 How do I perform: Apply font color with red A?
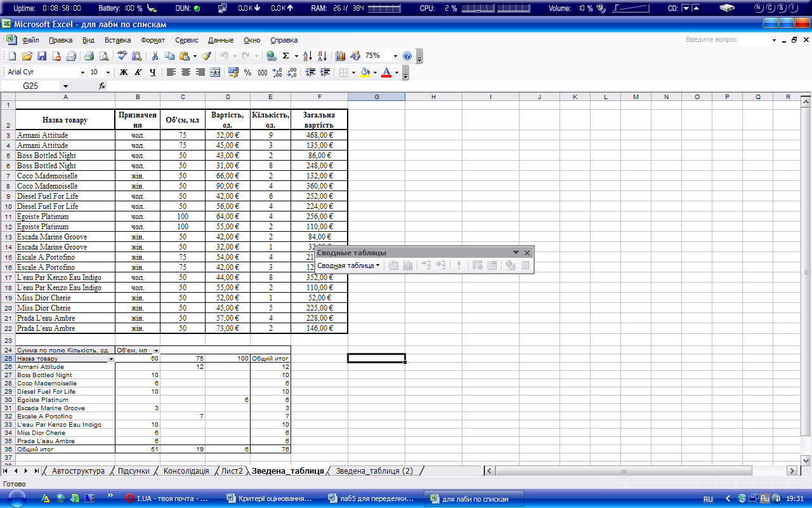[x=386, y=72]
